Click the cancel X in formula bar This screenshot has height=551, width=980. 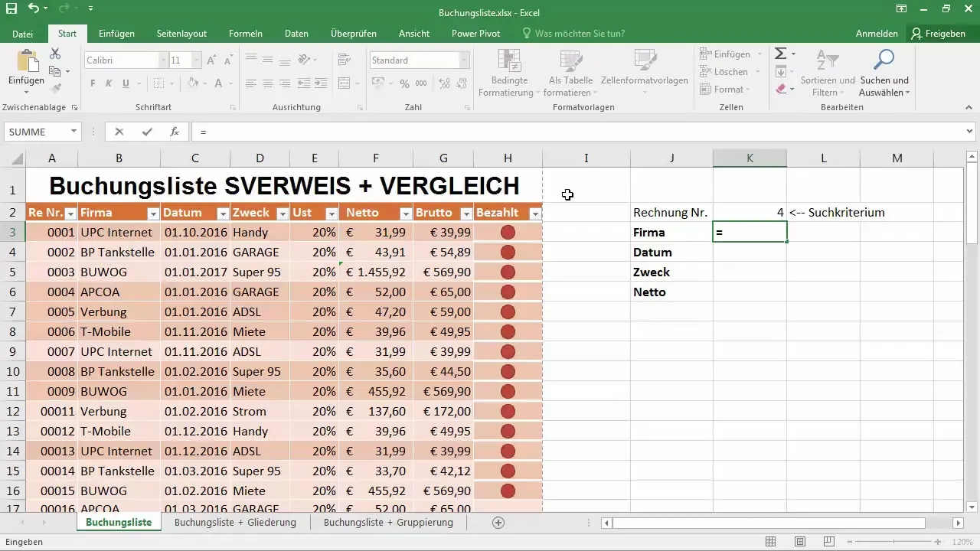click(119, 132)
